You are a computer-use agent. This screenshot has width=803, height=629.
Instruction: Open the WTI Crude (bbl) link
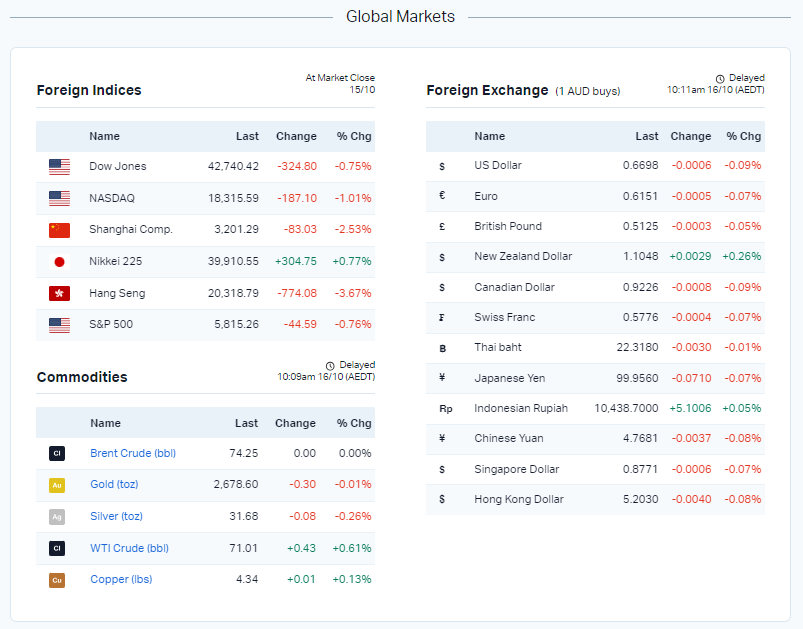coord(130,548)
